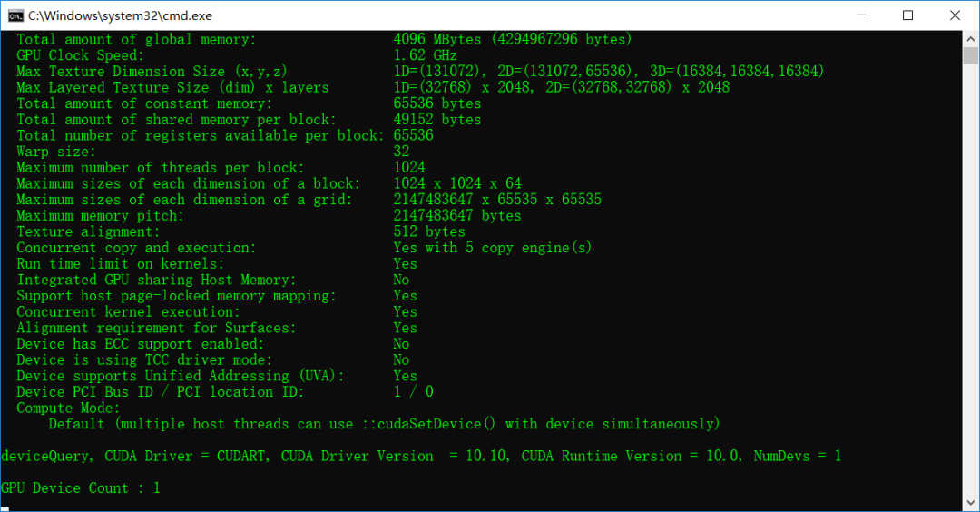Image resolution: width=980 pixels, height=512 pixels.
Task: Click the '512 bytes' texture alignment value
Action: point(430,231)
